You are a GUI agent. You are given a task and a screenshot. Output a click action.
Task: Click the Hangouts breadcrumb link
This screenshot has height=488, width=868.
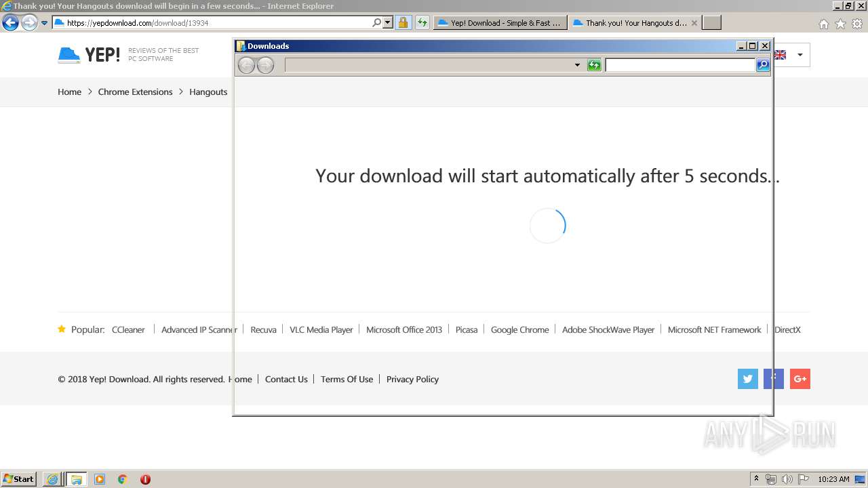208,91
